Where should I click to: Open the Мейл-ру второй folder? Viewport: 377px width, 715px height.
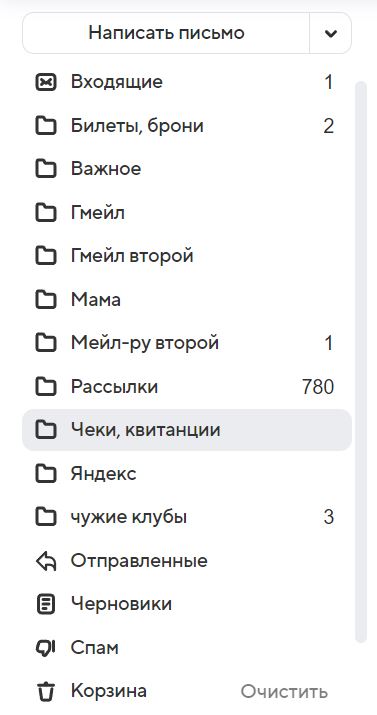[187, 343]
